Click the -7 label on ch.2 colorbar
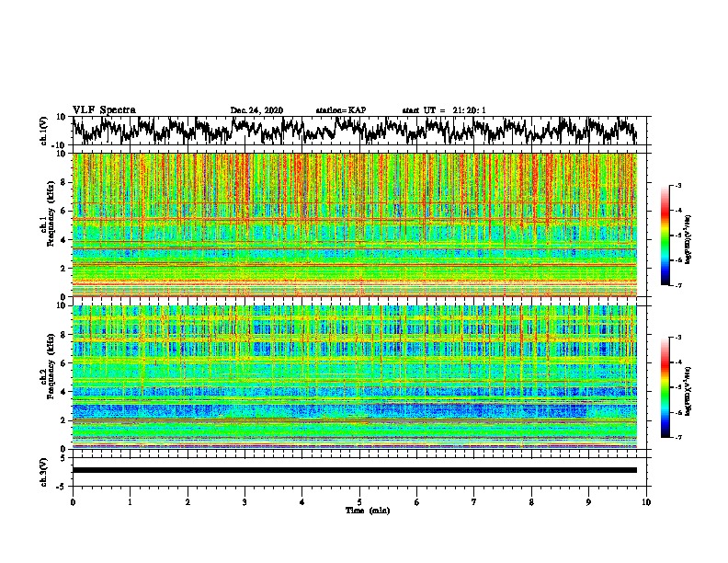This screenshot has height=563, width=728. 677,438
